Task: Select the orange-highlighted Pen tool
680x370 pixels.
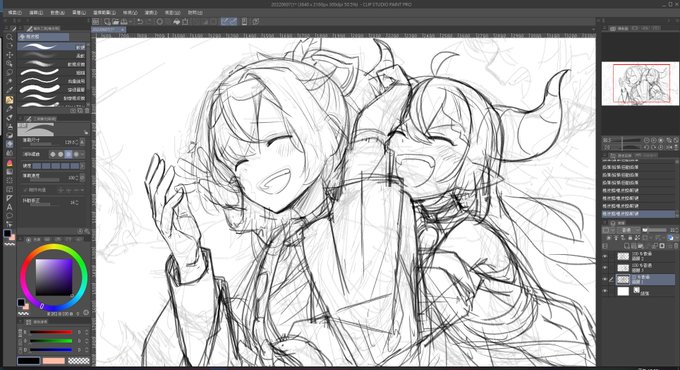Action: pyautogui.click(x=10, y=100)
